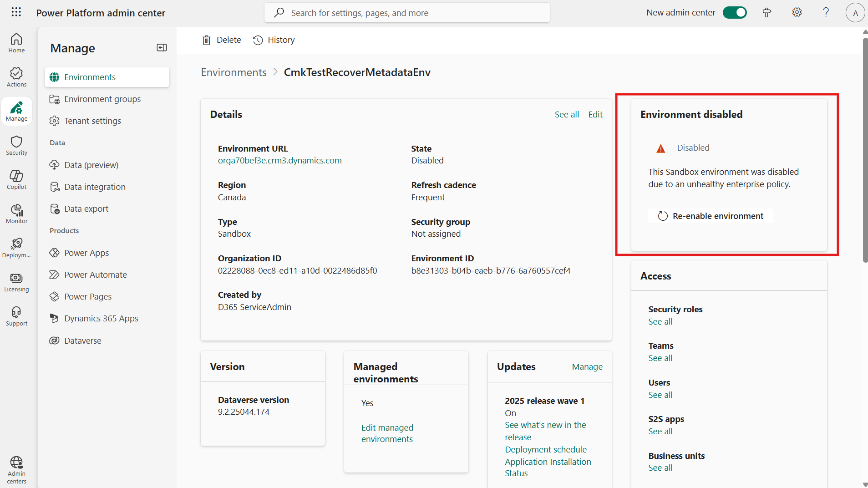Image resolution: width=868 pixels, height=488 pixels.
Task: Click the Settings gear icon
Action: tap(797, 12)
